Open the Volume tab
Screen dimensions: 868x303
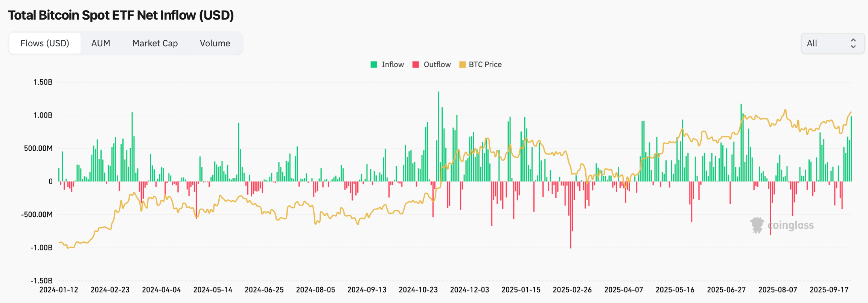click(215, 43)
